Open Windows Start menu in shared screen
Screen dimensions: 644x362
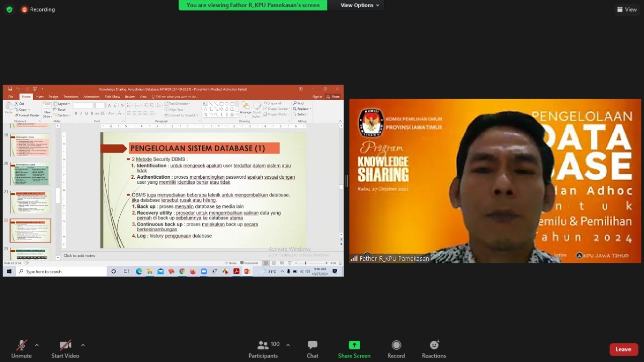click(x=9, y=271)
